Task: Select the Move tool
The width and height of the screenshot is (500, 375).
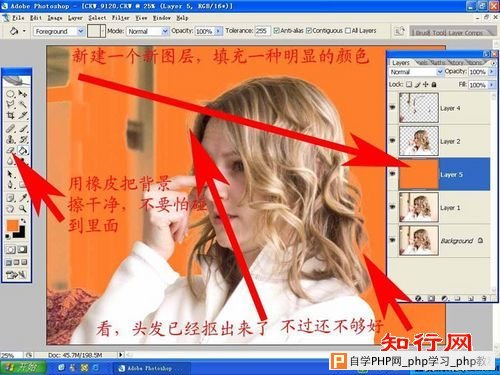Action: coord(23,94)
